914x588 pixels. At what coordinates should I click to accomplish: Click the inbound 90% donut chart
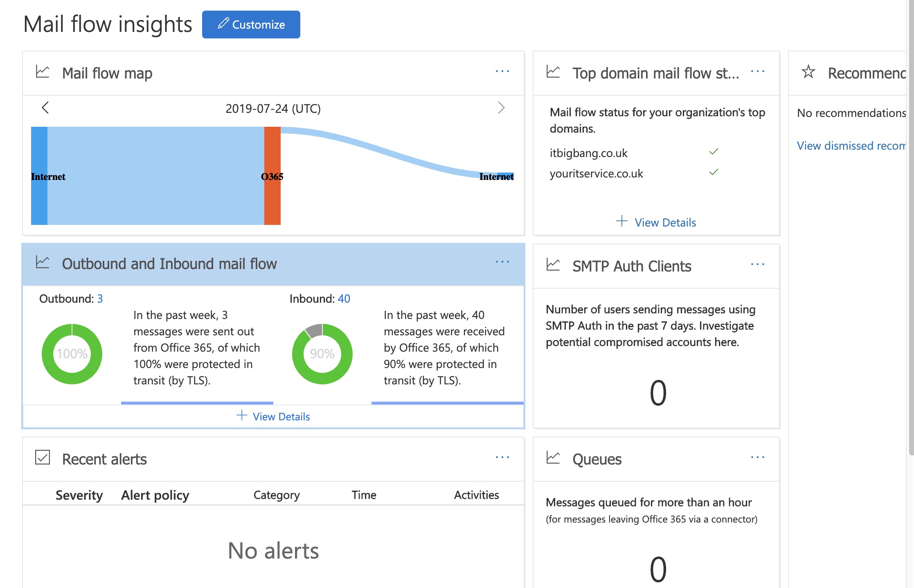point(322,354)
